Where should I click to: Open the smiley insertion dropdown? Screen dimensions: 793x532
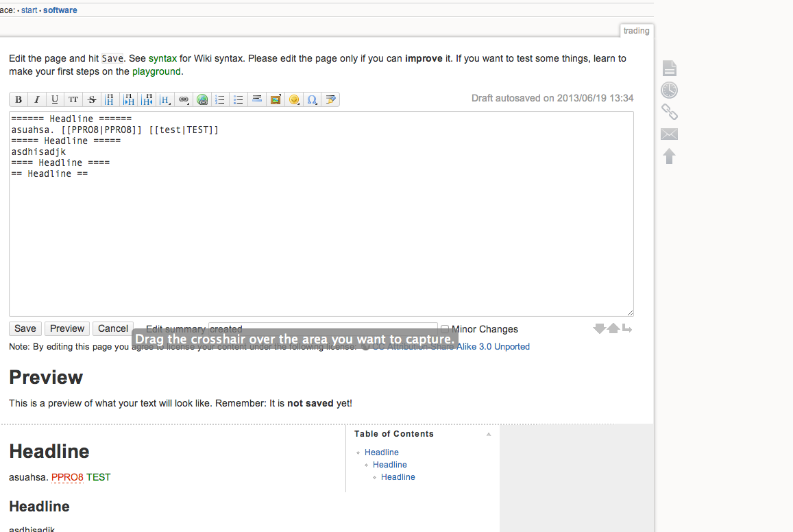click(294, 99)
